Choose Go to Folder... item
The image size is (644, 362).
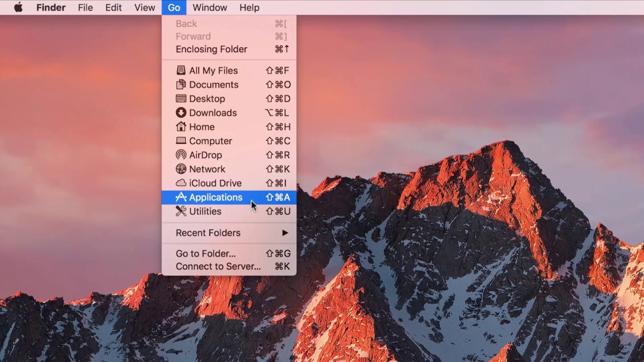pyautogui.click(x=229, y=253)
